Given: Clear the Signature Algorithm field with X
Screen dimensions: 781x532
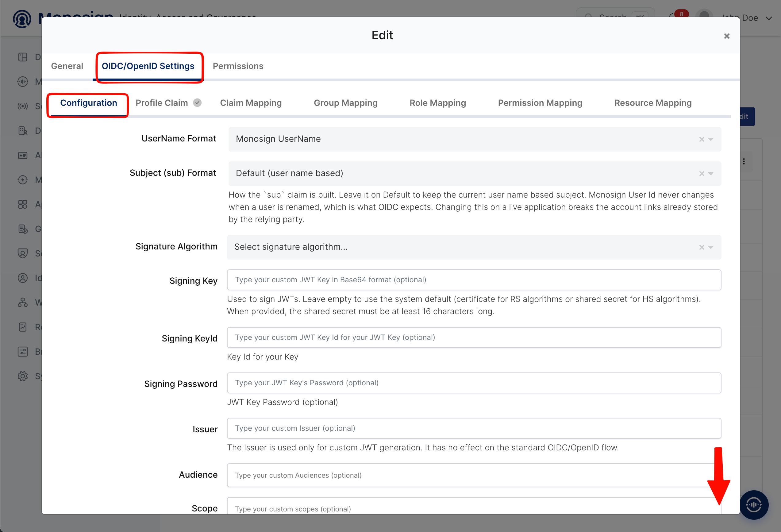Looking at the screenshot, I should pos(702,247).
